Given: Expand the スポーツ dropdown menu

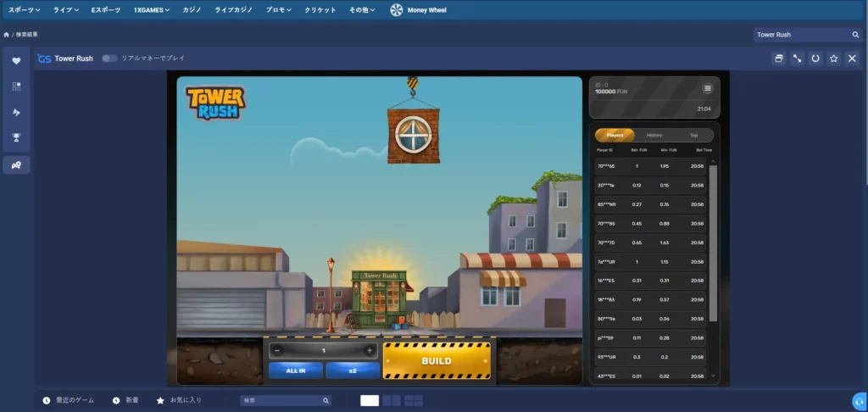Looking at the screenshot, I should [x=24, y=10].
